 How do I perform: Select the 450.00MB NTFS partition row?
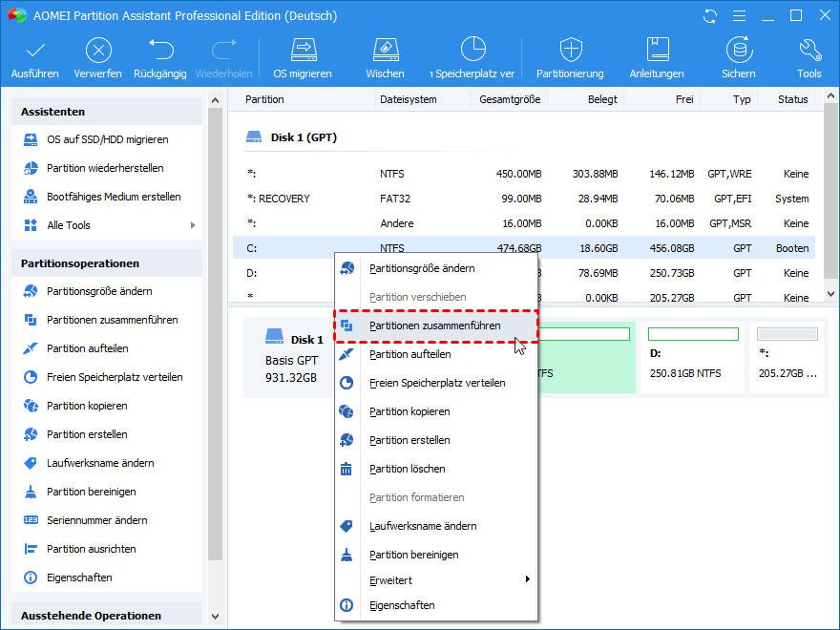pos(524,174)
